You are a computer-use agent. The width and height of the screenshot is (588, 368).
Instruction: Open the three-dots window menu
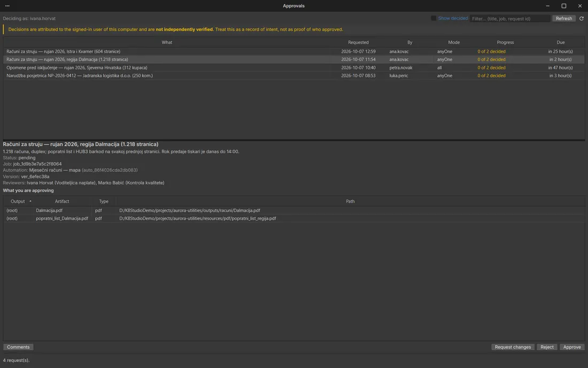pyautogui.click(x=7, y=6)
